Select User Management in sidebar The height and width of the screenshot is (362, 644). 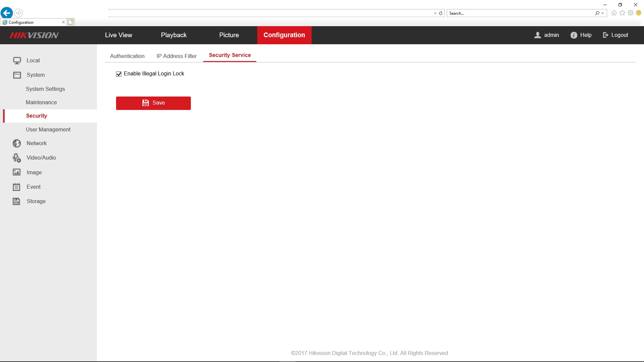[48, 130]
